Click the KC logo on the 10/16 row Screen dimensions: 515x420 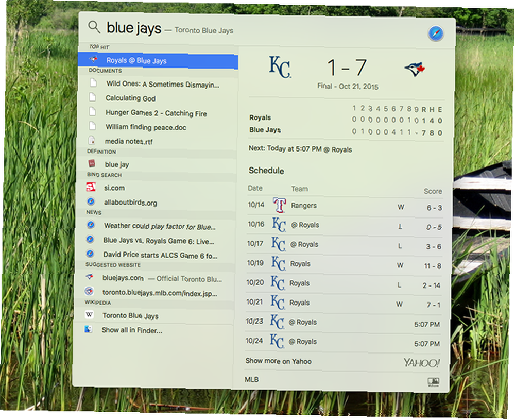pos(279,225)
